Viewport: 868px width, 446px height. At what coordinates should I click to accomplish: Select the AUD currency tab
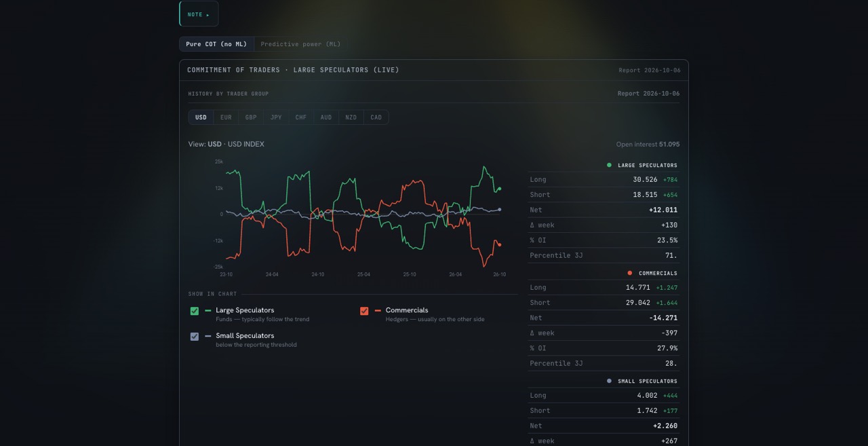point(326,117)
